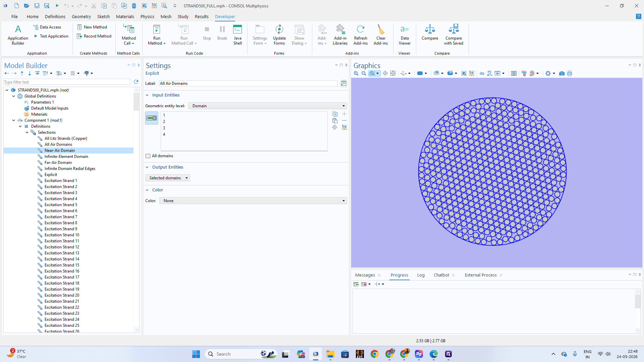Screen dimensions: 644x362
Task: Click Data Access button
Action: coord(47,27)
